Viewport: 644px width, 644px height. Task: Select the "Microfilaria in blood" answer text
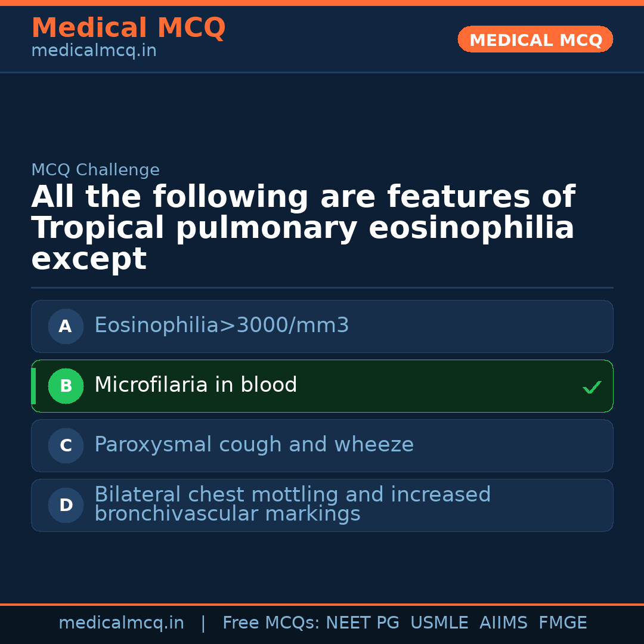pyautogui.click(x=196, y=385)
